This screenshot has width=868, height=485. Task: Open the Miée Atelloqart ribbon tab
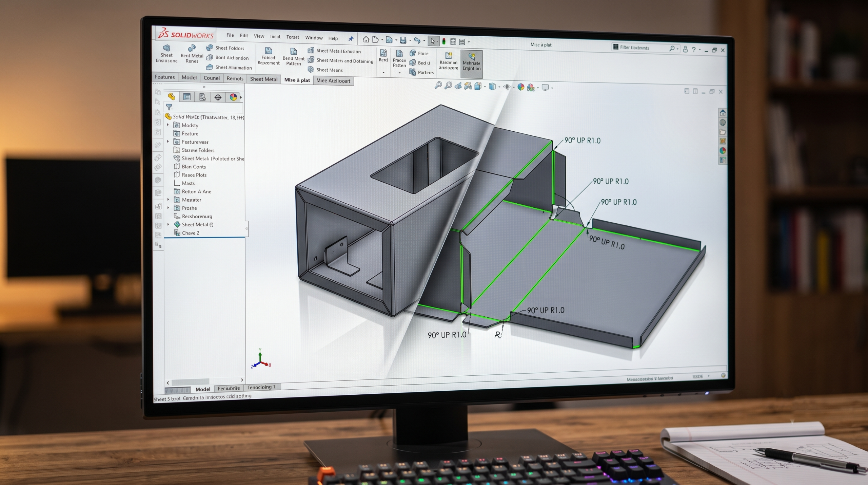click(333, 81)
